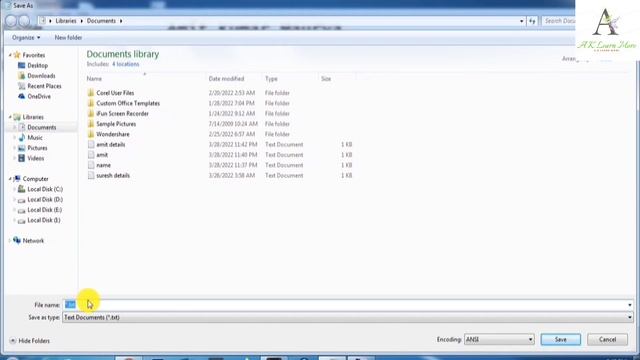Select the name text file icon

coord(91,165)
